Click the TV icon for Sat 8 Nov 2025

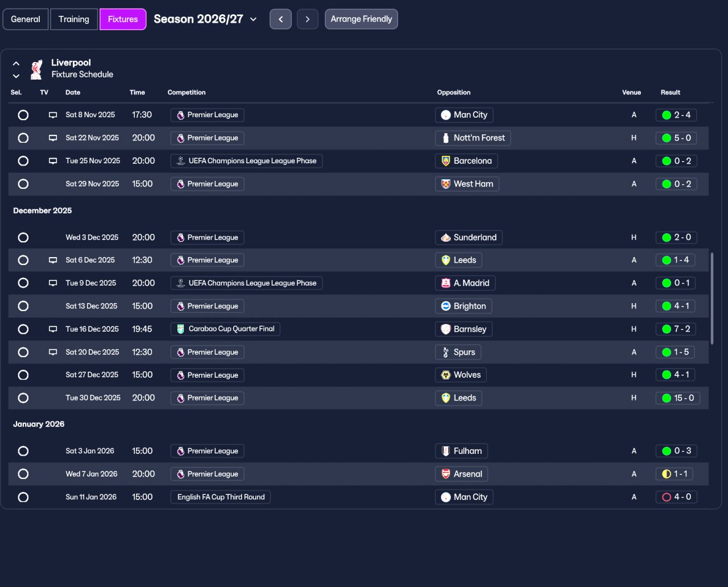click(x=53, y=115)
